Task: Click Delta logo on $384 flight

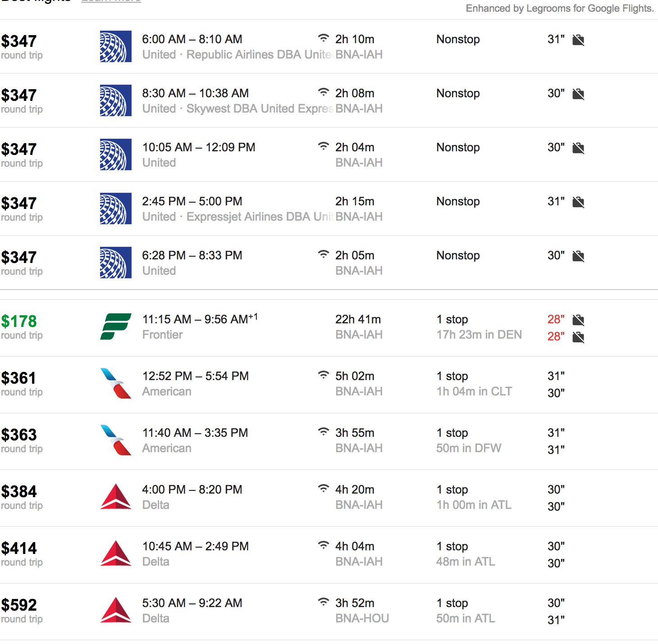Action: pos(116,496)
